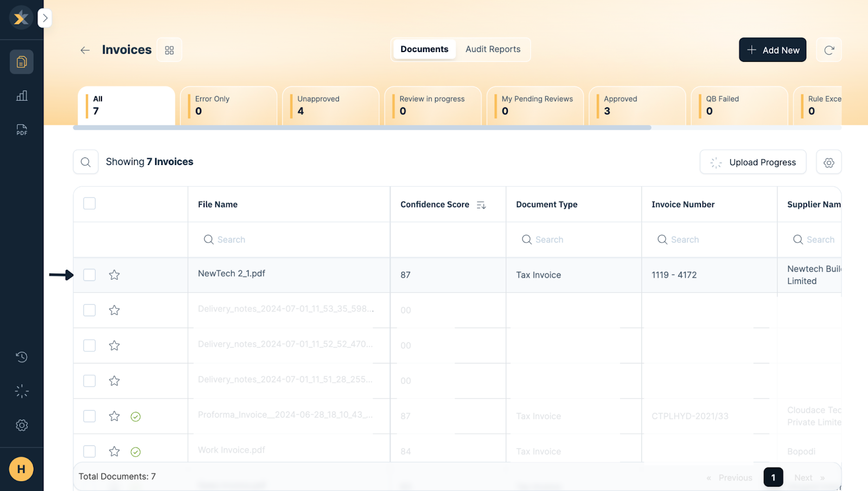
Task: Check the box for NewTech 2_1.pdf row
Action: pyautogui.click(x=90, y=275)
